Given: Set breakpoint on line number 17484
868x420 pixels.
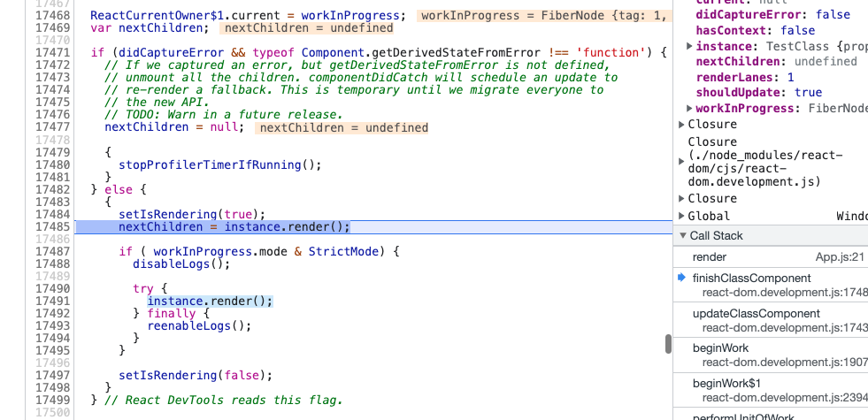Looking at the screenshot, I should (x=52, y=214).
